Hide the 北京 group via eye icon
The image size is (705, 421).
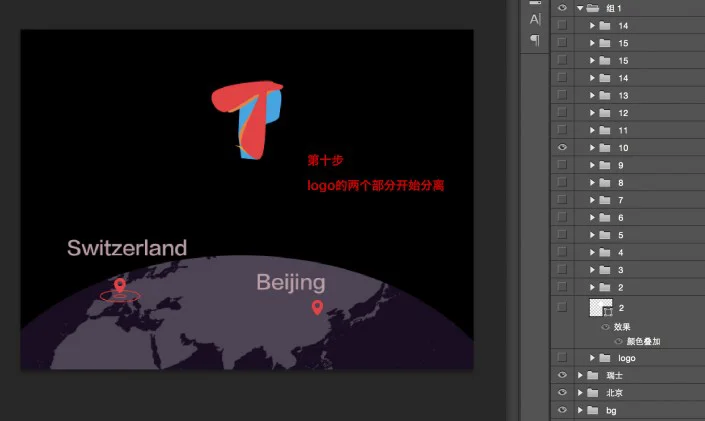(562, 392)
